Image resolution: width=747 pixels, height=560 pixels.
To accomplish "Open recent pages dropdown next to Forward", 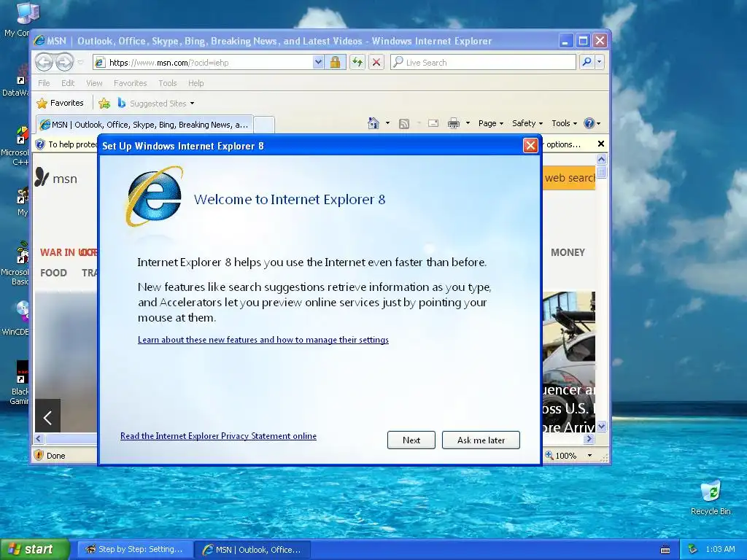I will 80,63.
